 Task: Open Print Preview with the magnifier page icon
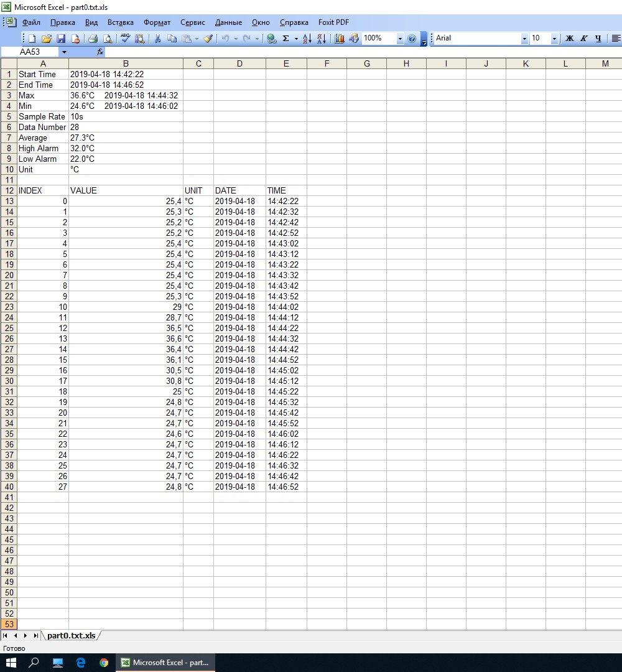tap(108, 39)
